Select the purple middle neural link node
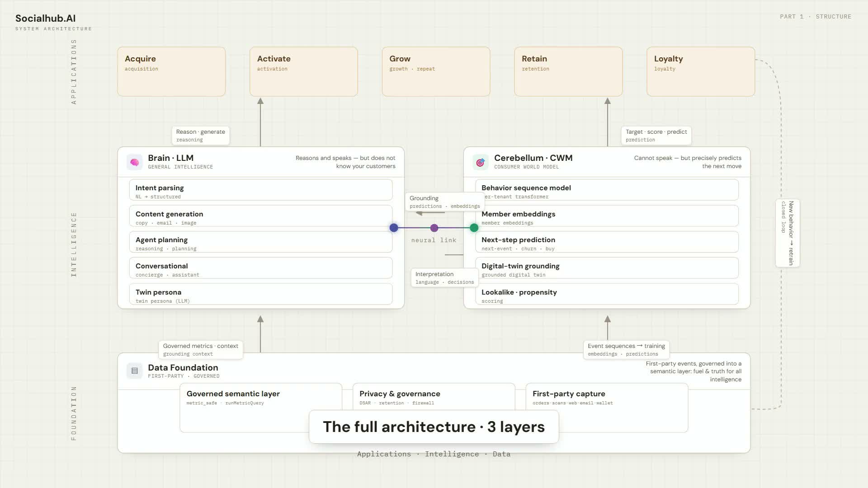This screenshot has width=868, height=488. pos(434,228)
